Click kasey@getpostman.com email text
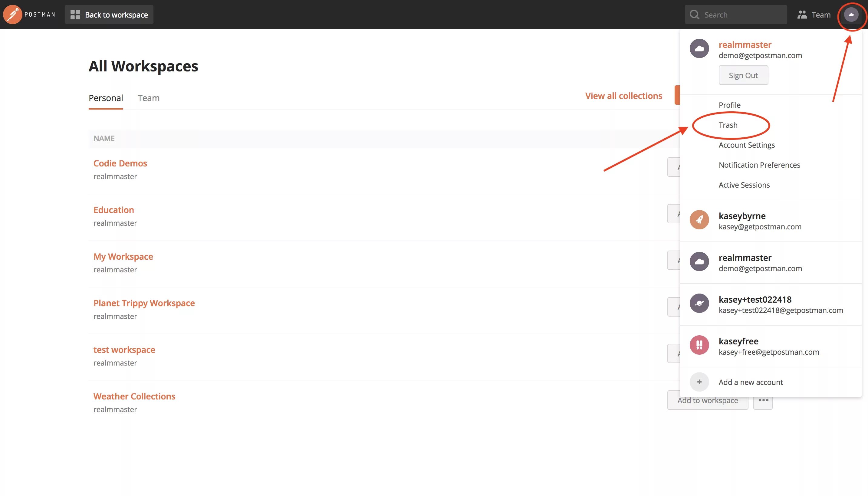868x496 pixels. click(760, 227)
